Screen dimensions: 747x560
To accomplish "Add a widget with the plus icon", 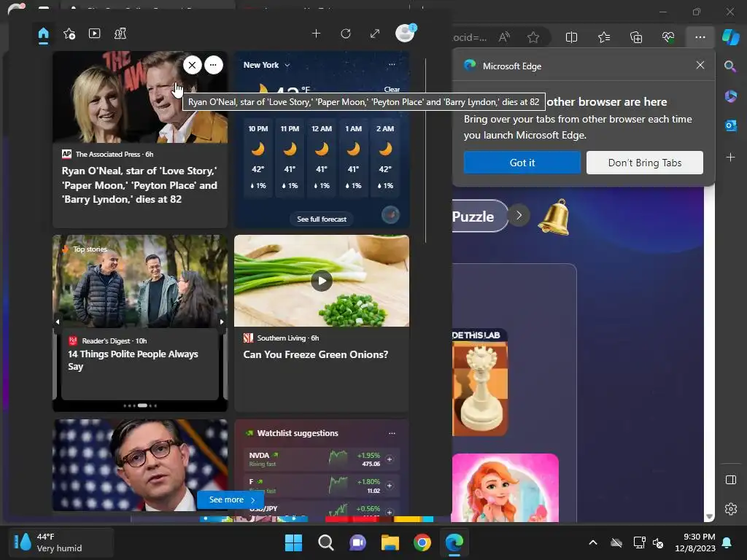I will (x=316, y=34).
